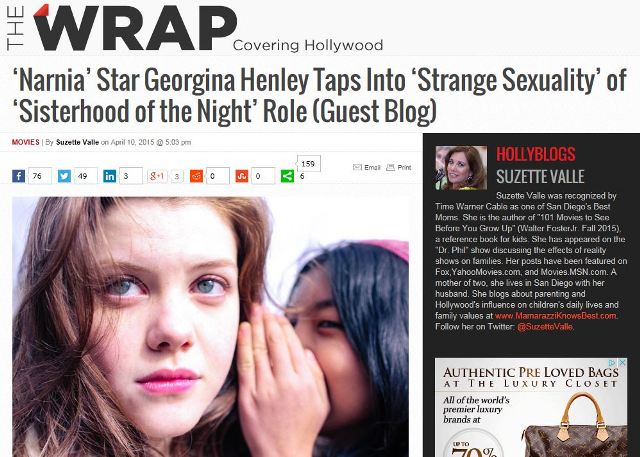
Task: Open the MOVIES category link
Action: tap(25, 142)
